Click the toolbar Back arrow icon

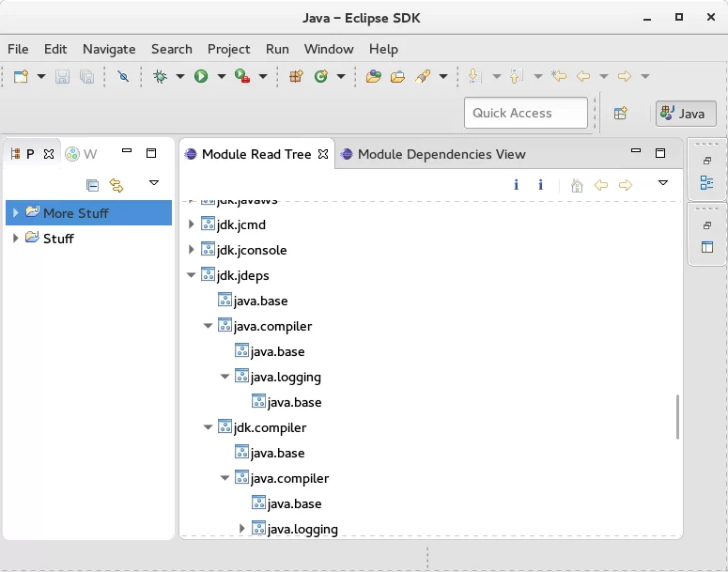(583, 76)
